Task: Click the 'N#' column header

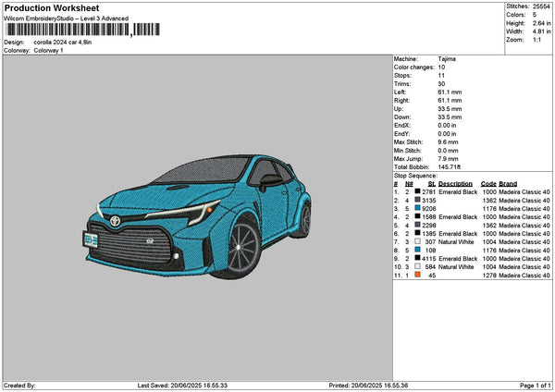Action: 409,184
